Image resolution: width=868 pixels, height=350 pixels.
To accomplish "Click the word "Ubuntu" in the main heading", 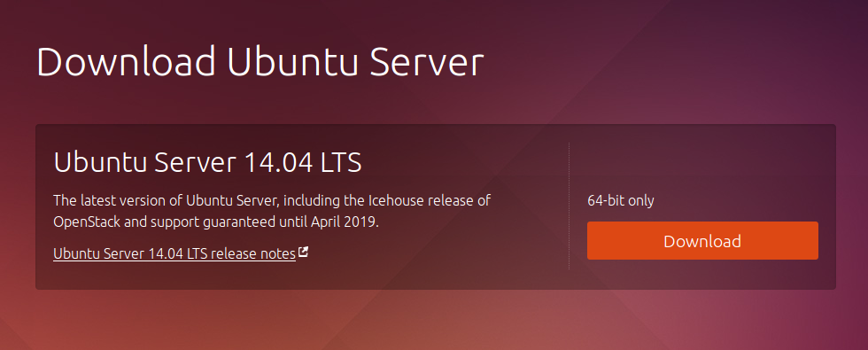I will coord(292,61).
